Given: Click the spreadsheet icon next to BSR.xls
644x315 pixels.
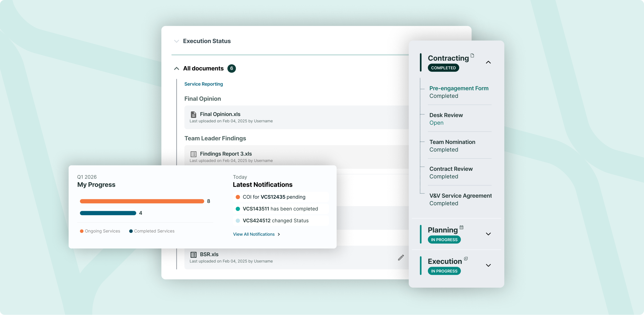Looking at the screenshot, I should click(x=193, y=254).
